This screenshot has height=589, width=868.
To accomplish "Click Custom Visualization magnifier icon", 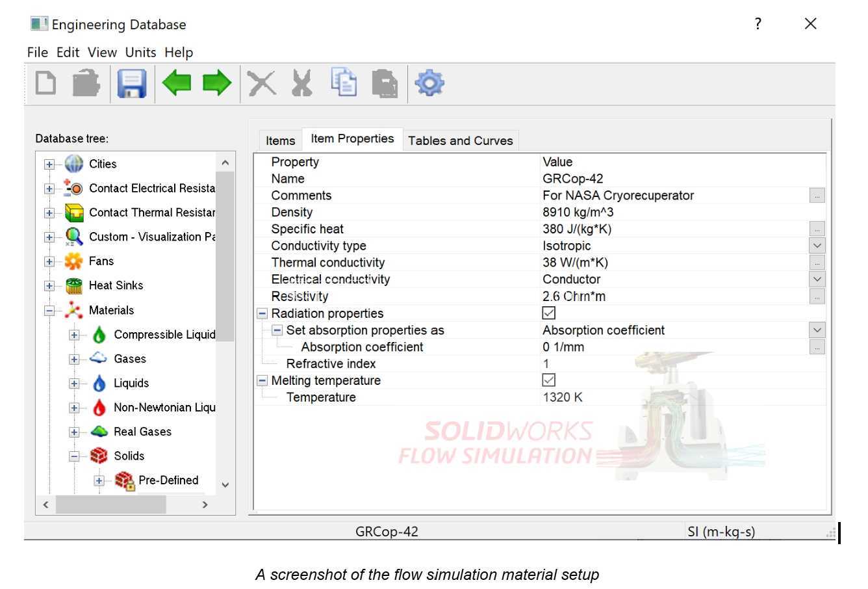I will (74, 237).
